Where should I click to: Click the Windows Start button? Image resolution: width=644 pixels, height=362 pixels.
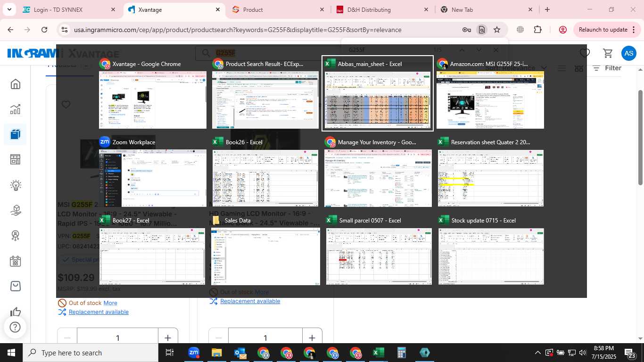[x=11, y=353]
